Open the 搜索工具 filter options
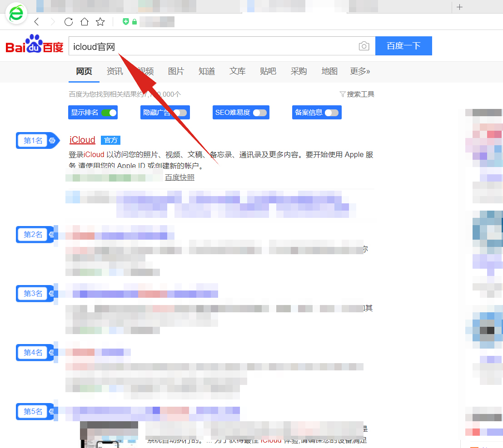This screenshot has height=448, width=503. tap(357, 94)
